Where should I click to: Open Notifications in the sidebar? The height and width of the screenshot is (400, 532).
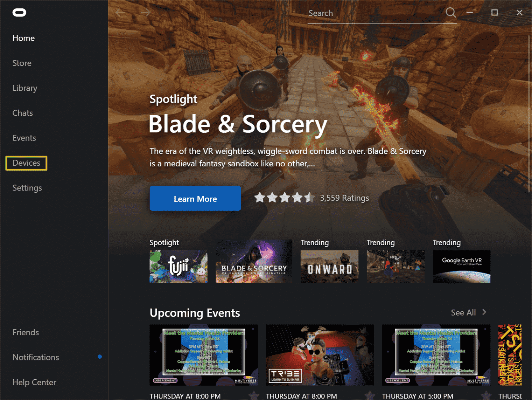pos(36,357)
